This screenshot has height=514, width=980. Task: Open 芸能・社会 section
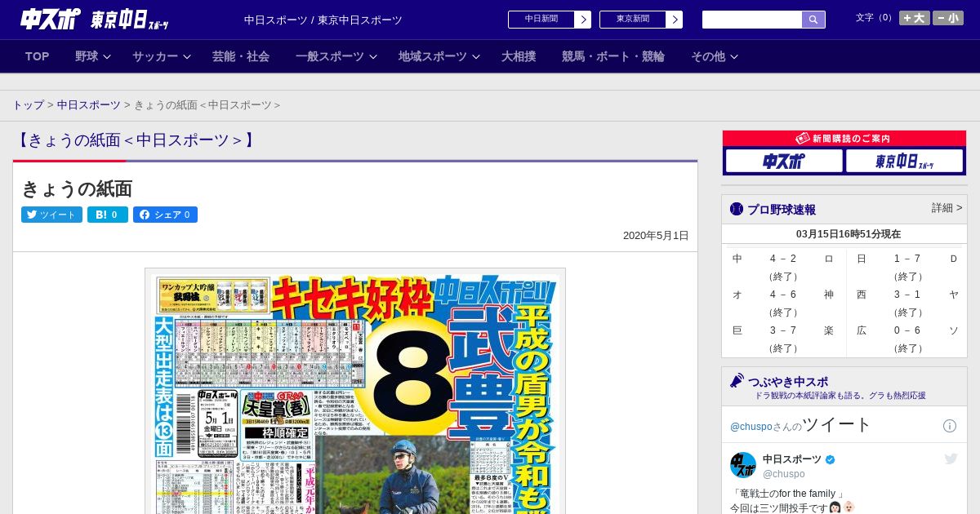tap(241, 56)
